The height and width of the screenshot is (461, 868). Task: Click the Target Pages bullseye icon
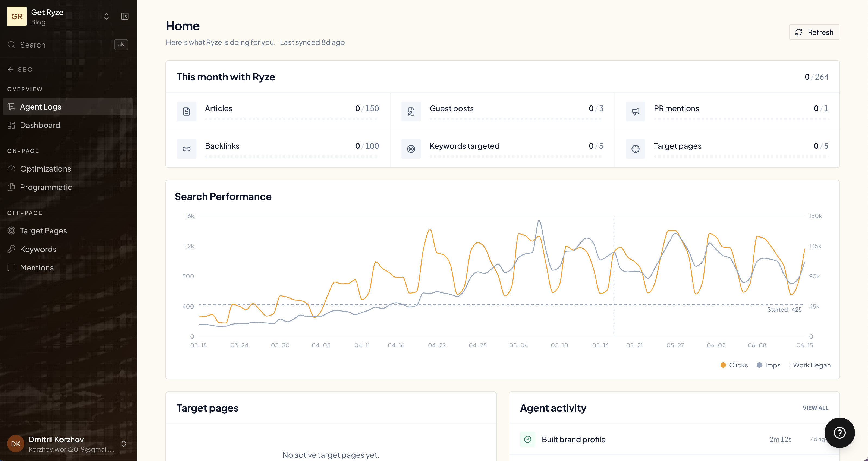click(11, 230)
